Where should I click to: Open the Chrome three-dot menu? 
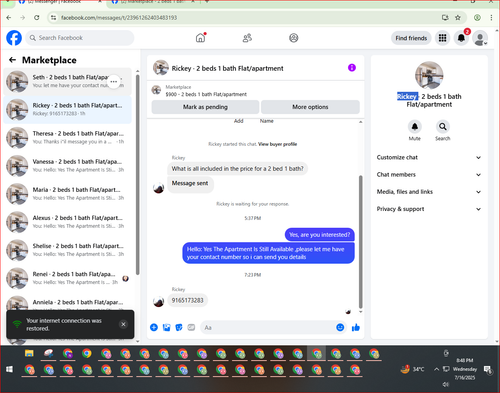point(491,18)
